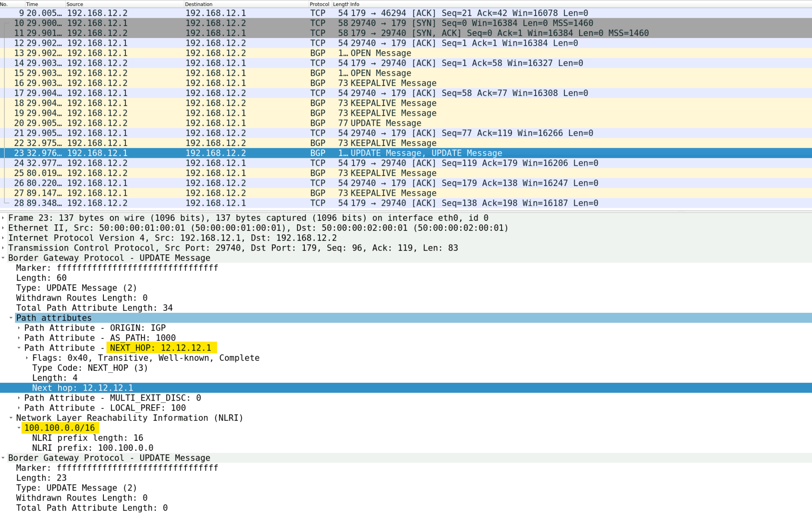Expand the Ethernet II section
812x525 pixels.
click(3, 228)
